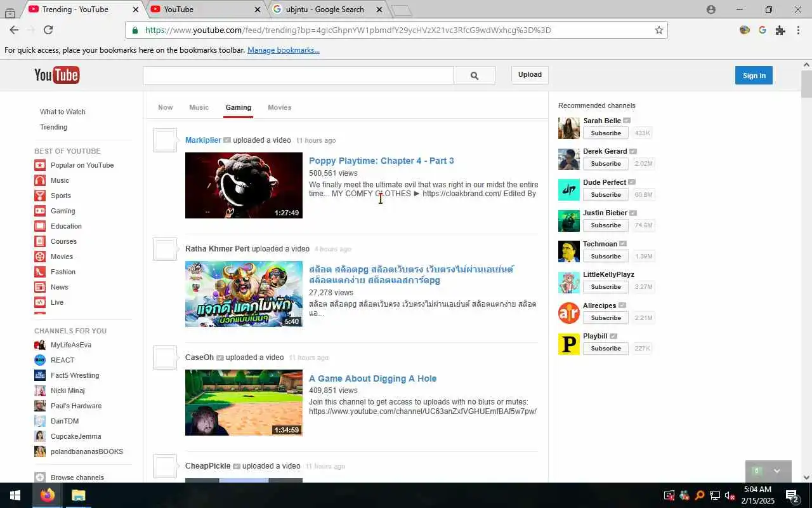Screen dimensions: 812x508
Task: Switch to the second YouTube browser tab
Action: 205,10
